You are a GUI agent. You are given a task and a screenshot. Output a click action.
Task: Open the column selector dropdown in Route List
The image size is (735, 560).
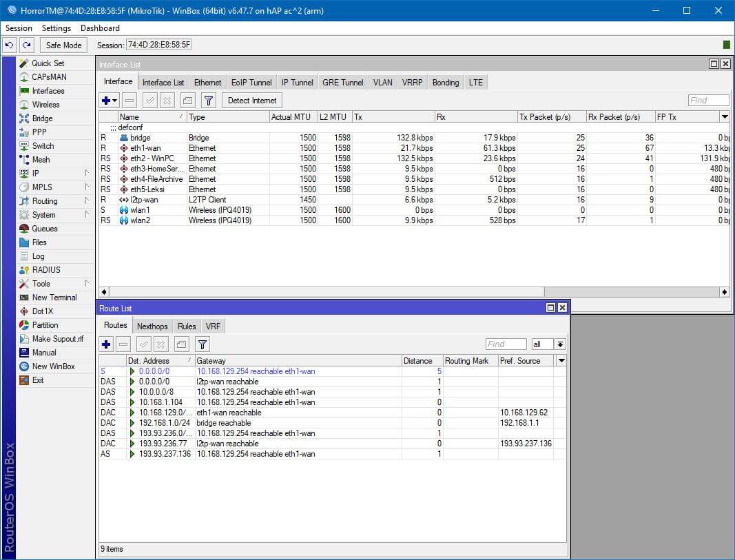[561, 361]
